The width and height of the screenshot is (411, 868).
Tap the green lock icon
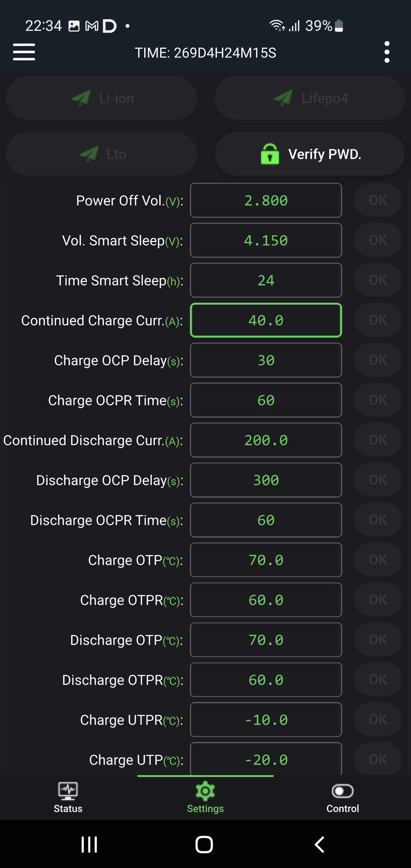click(270, 154)
